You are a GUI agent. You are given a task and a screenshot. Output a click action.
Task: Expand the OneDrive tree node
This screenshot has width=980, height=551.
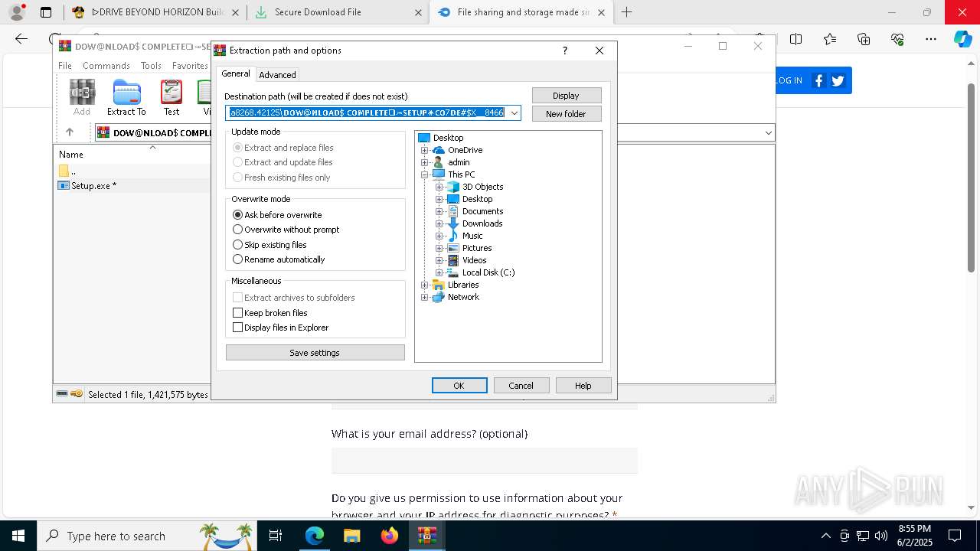click(424, 150)
